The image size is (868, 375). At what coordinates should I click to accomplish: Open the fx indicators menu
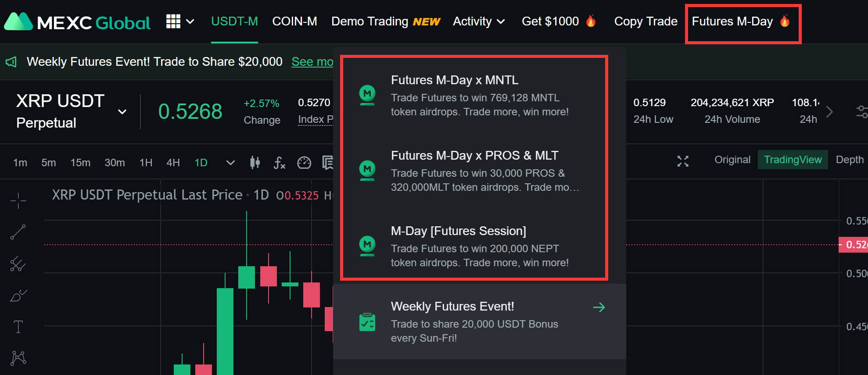[x=279, y=163]
